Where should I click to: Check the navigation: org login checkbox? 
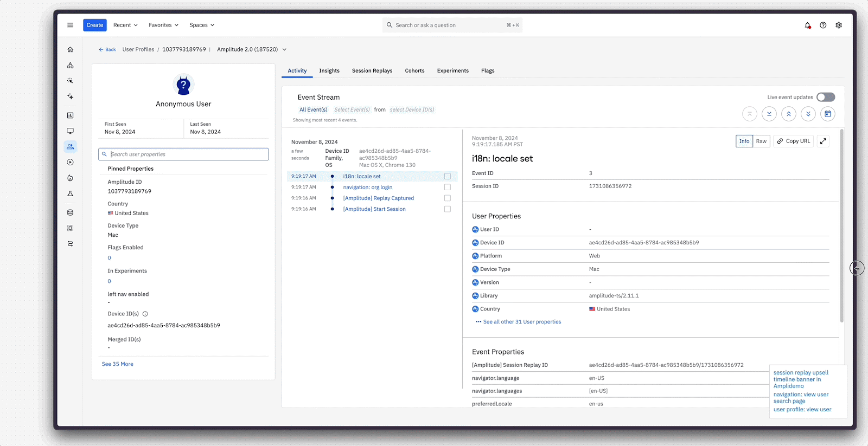pos(448,187)
